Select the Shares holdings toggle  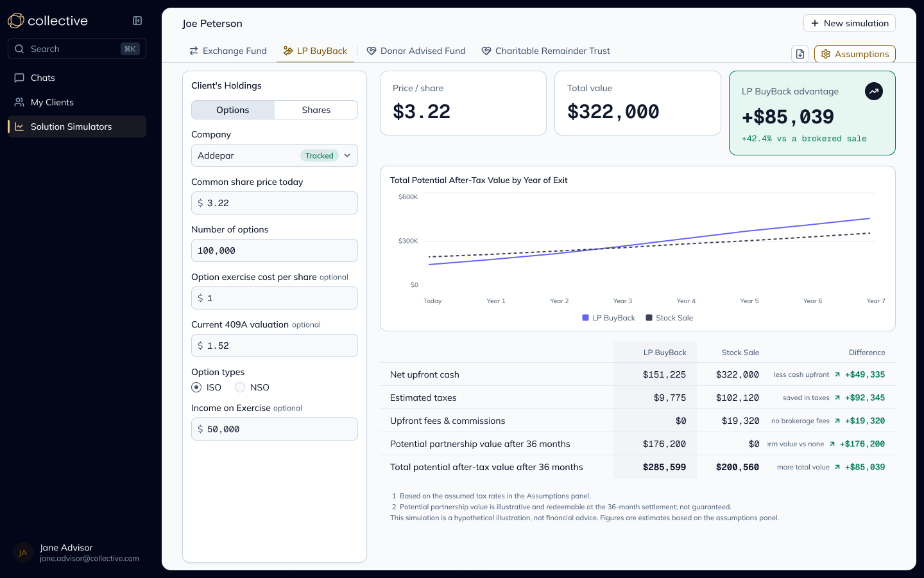click(x=316, y=110)
